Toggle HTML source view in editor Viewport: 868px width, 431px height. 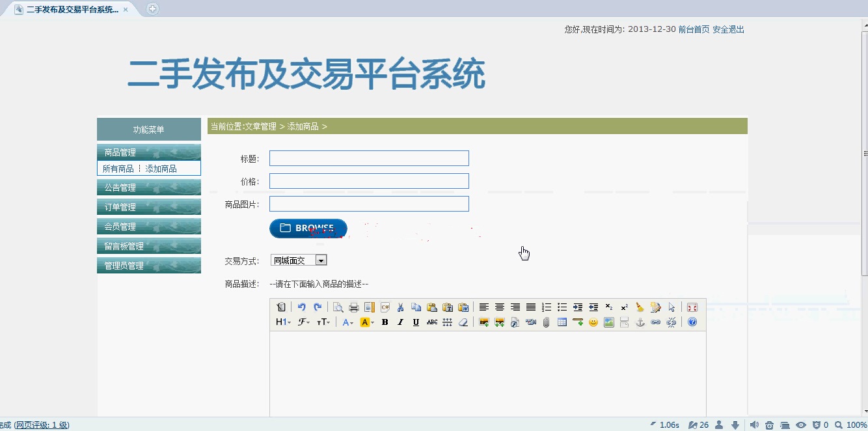tap(281, 307)
